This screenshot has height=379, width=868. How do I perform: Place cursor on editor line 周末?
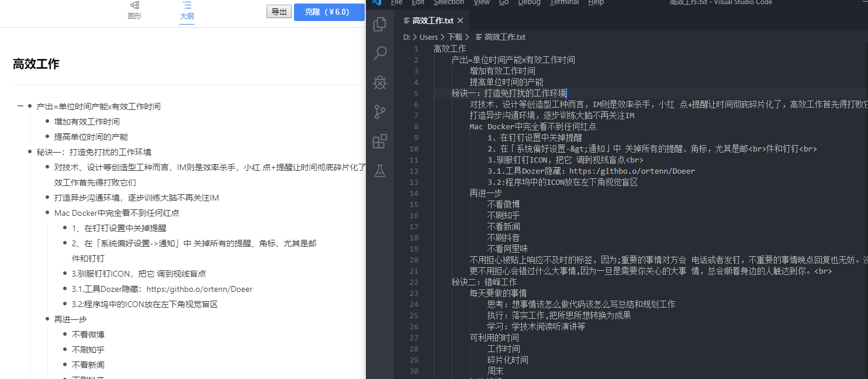496,371
